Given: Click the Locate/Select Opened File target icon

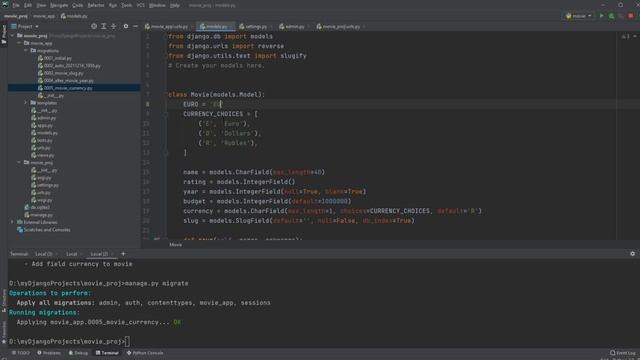Looking at the screenshot, I should click(94, 26).
